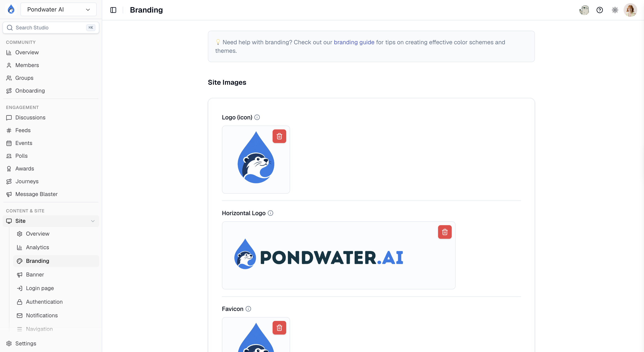This screenshot has width=644, height=352.
Task: Show info tooltip for Horizontal Logo
Action: point(270,213)
